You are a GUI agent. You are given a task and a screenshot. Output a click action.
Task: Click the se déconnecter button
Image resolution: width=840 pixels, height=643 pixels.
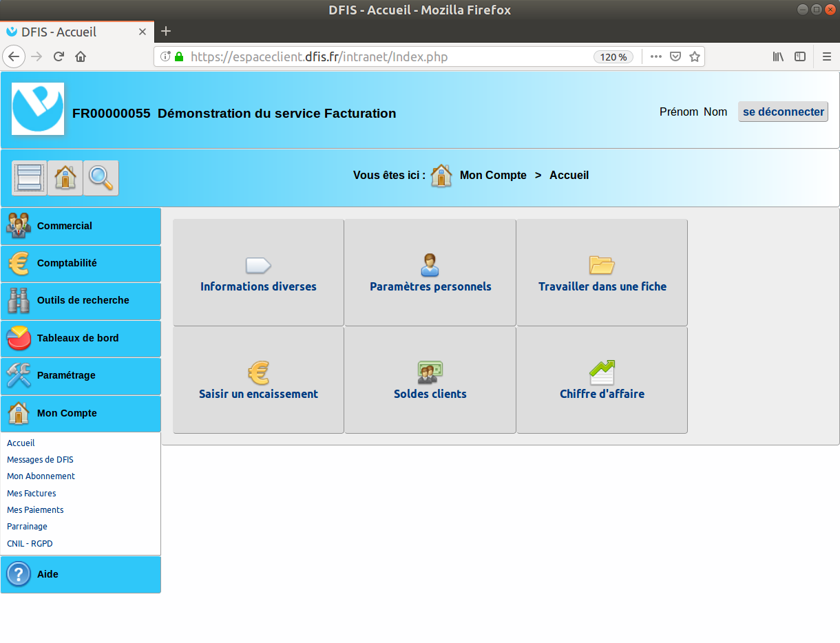(783, 112)
